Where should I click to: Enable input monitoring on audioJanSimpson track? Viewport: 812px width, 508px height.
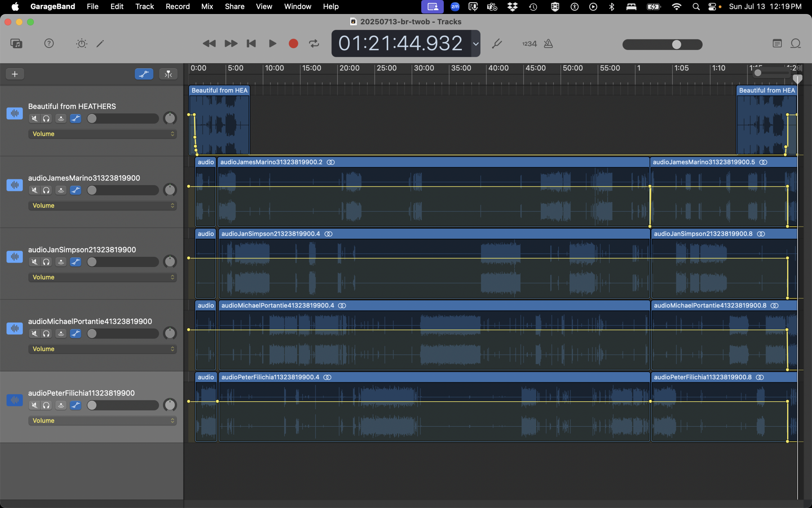click(61, 262)
